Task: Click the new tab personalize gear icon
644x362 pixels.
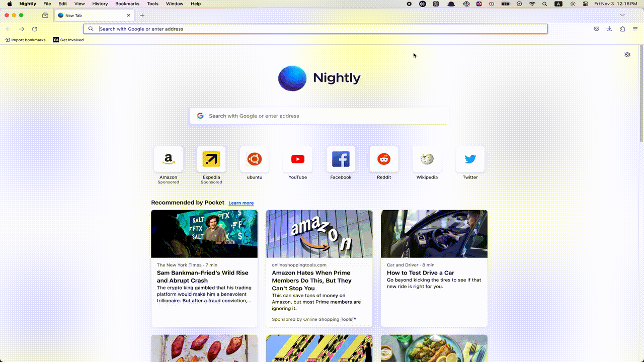Action: (x=627, y=55)
